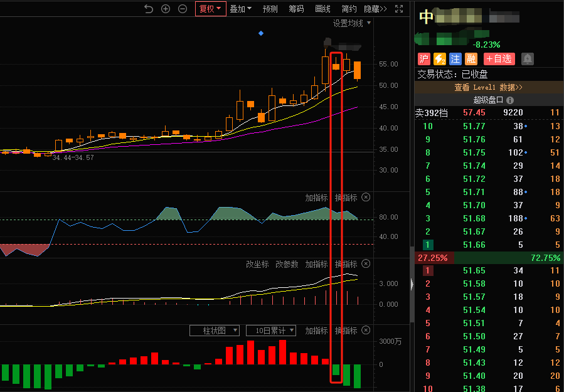The height and width of the screenshot is (392, 564).
Task: Click the +自选 add to watchlist button
Action: click(499, 59)
